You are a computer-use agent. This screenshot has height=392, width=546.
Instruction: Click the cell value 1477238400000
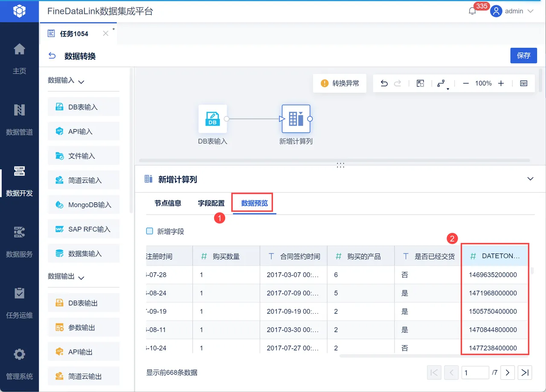click(493, 348)
